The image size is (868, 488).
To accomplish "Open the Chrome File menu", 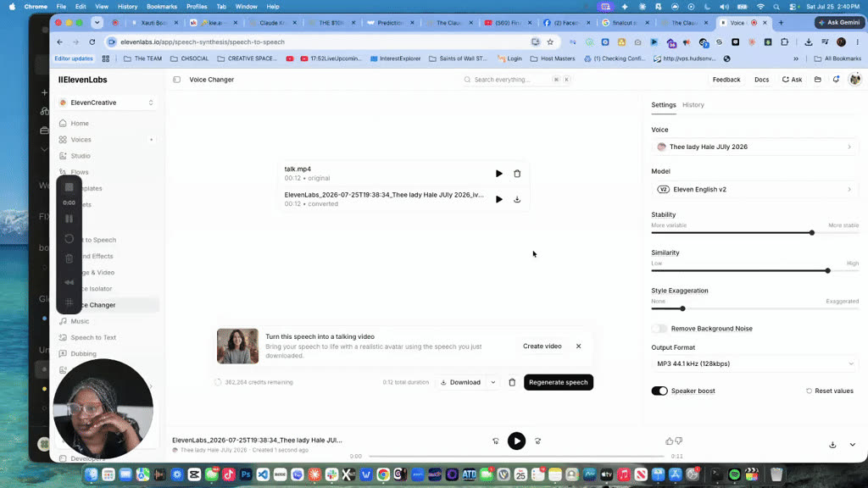I will click(x=61, y=7).
